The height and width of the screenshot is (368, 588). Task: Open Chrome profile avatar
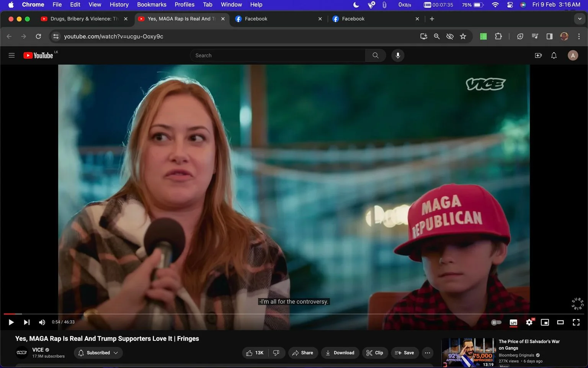click(x=564, y=36)
